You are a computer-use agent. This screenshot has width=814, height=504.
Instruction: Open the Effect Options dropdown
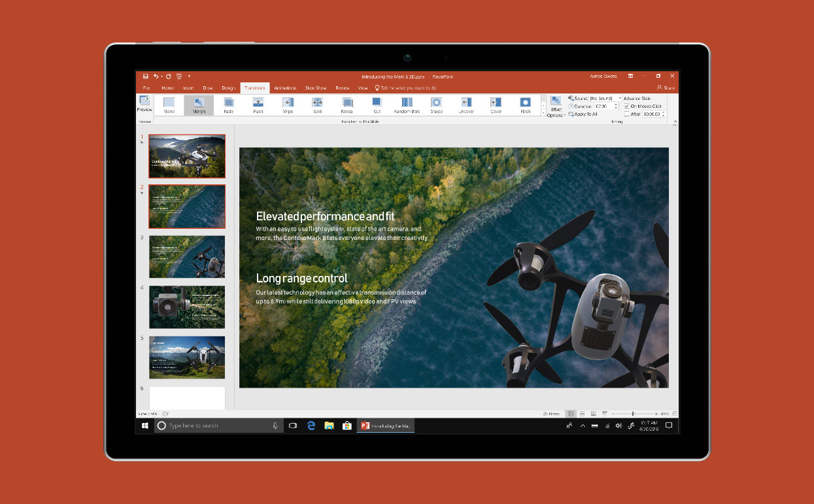(x=555, y=108)
